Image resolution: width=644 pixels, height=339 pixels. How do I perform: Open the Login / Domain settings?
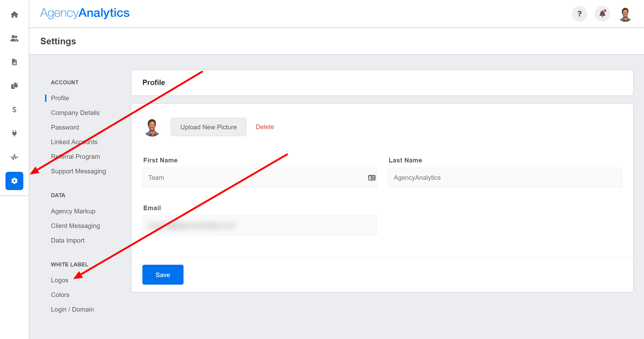click(x=72, y=309)
